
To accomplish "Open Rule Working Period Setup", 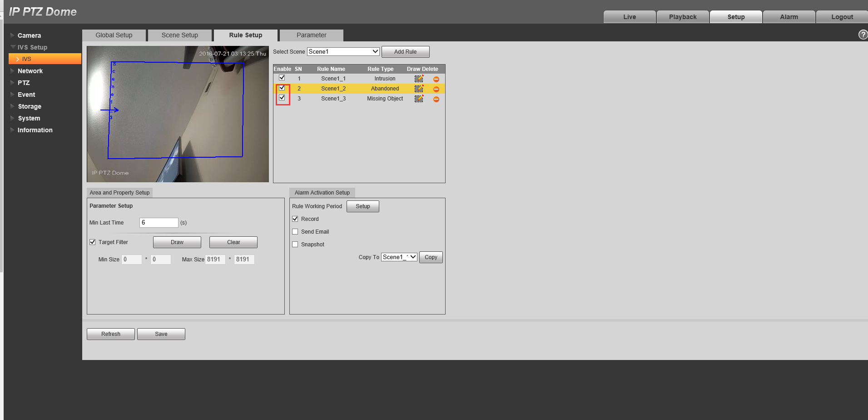I will [363, 206].
